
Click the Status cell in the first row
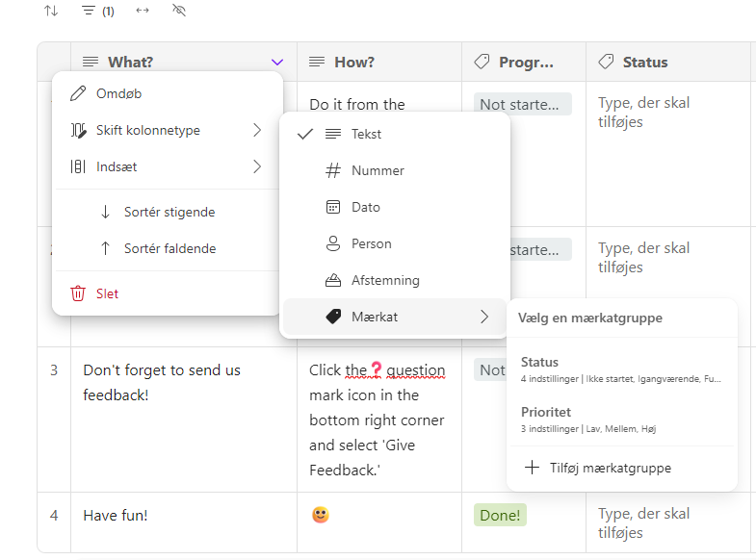[667, 154]
